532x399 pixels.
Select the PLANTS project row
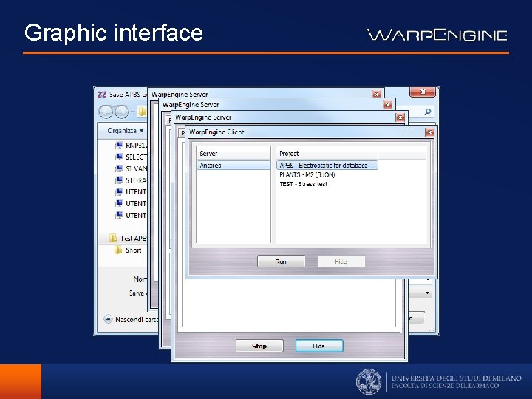(x=307, y=174)
